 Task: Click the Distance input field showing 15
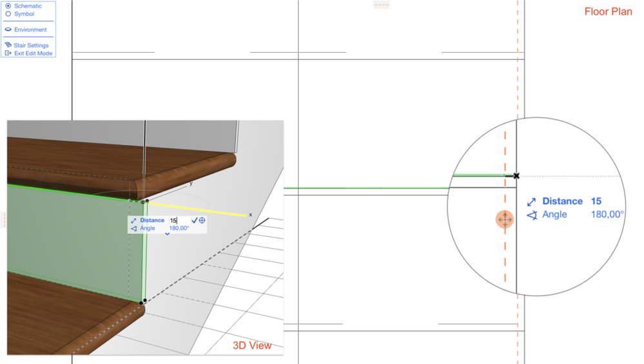[179, 220]
